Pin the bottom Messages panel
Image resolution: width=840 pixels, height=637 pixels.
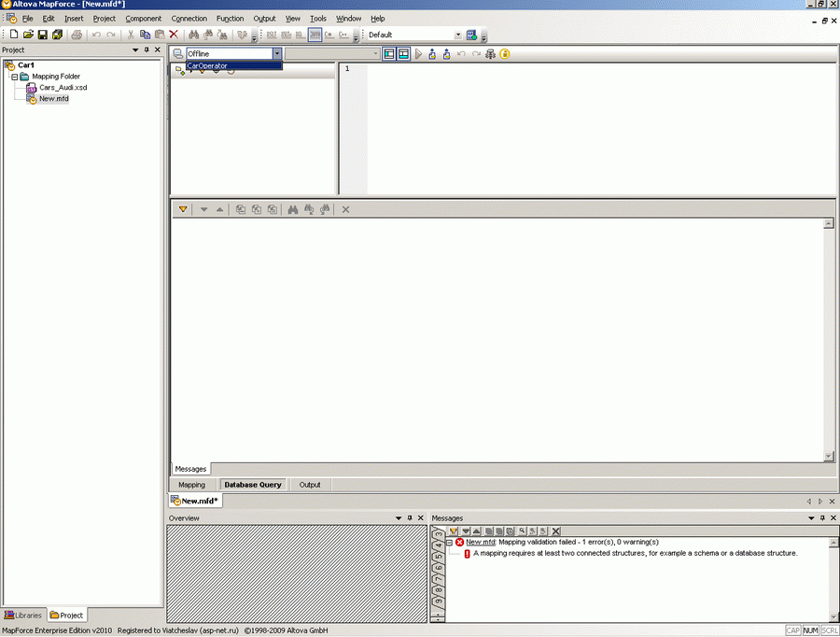coord(822,518)
